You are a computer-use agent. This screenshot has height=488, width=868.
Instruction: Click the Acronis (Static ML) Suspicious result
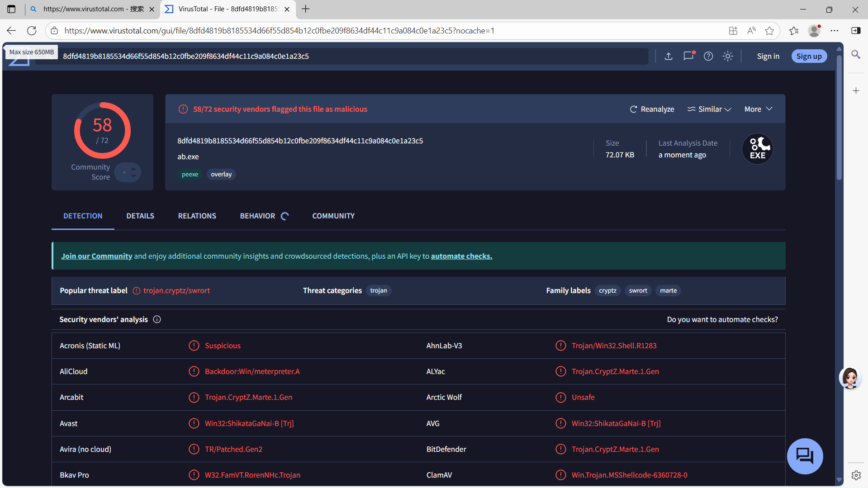pos(223,346)
